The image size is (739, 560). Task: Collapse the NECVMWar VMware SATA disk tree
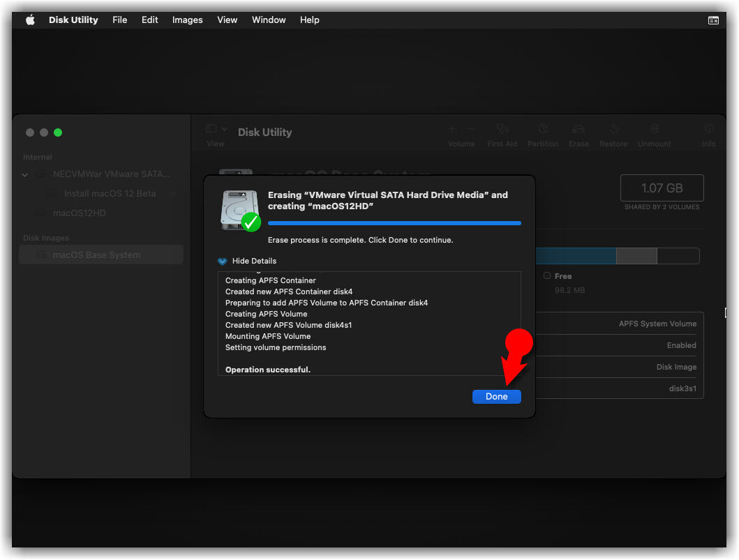(25, 175)
